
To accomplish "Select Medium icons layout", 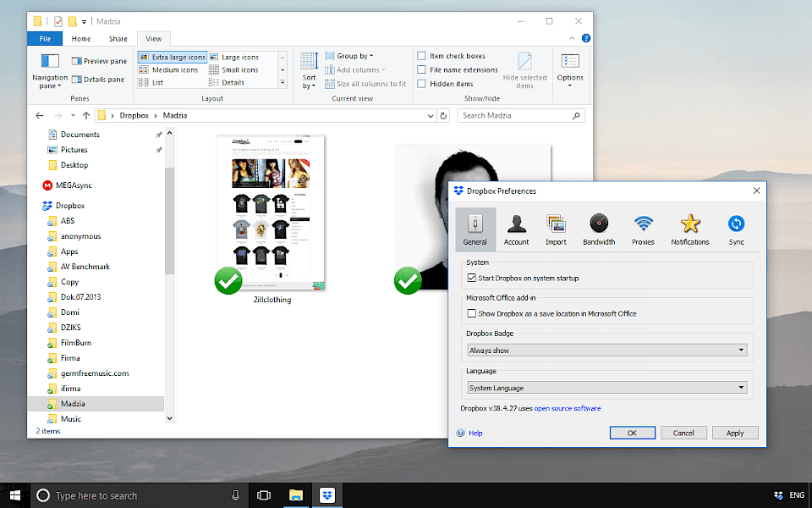I will click(x=169, y=69).
